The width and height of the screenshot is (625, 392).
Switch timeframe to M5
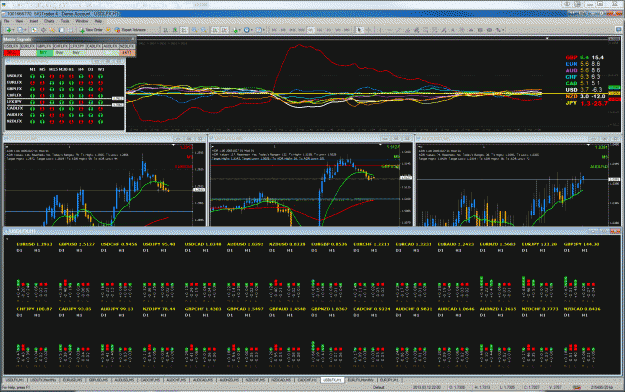283,30
